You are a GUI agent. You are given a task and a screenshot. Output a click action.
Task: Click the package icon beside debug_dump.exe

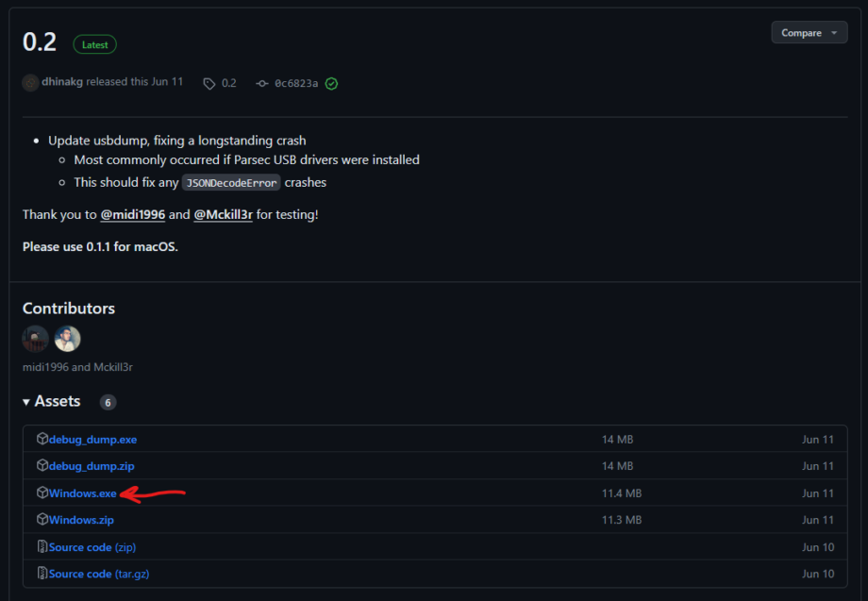click(42, 439)
